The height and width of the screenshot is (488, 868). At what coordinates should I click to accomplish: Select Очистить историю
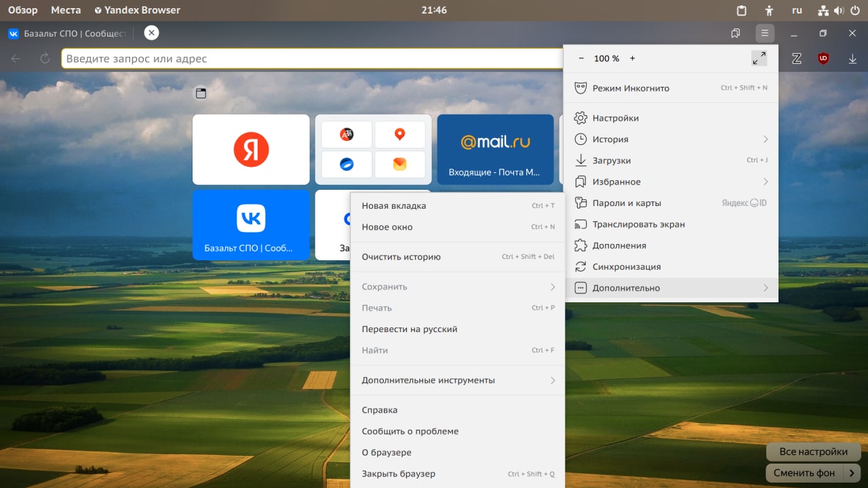(x=458, y=257)
